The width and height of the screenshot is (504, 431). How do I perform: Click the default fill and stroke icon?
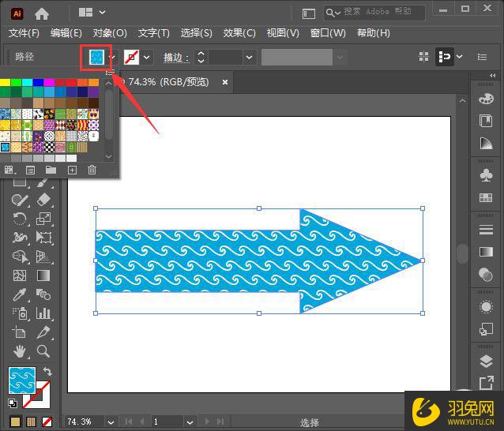pyautogui.click(x=13, y=403)
